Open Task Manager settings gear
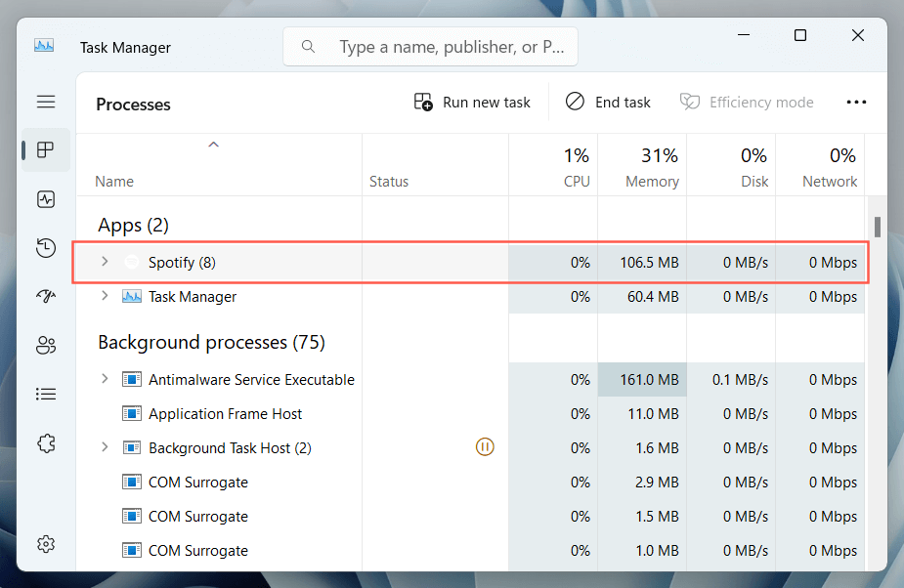Screen dimensions: 904x588 coord(45,544)
